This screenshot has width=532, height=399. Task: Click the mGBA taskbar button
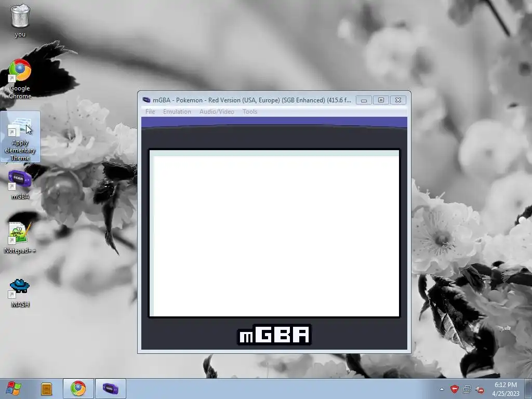point(111,389)
